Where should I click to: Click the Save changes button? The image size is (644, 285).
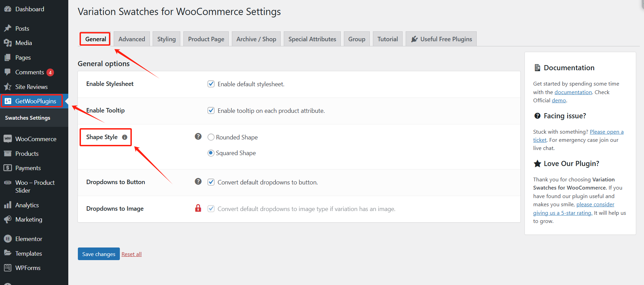(98, 254)
